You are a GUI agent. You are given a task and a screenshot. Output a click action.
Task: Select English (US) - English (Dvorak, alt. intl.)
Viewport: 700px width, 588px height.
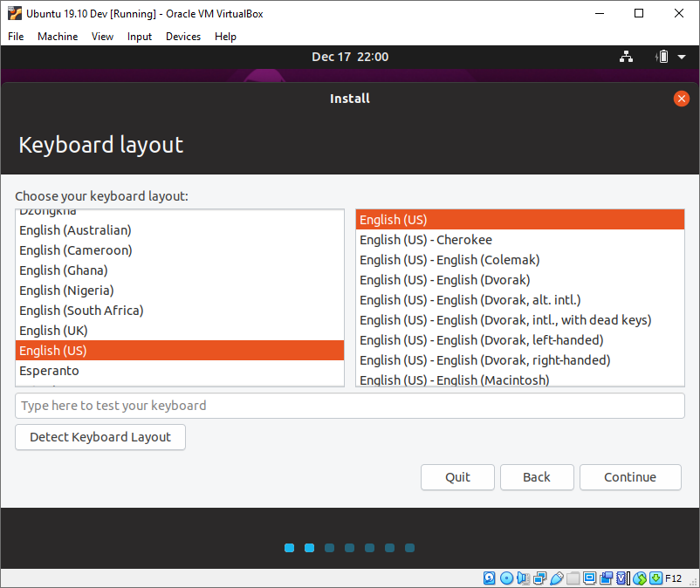(x=520, y=300)
